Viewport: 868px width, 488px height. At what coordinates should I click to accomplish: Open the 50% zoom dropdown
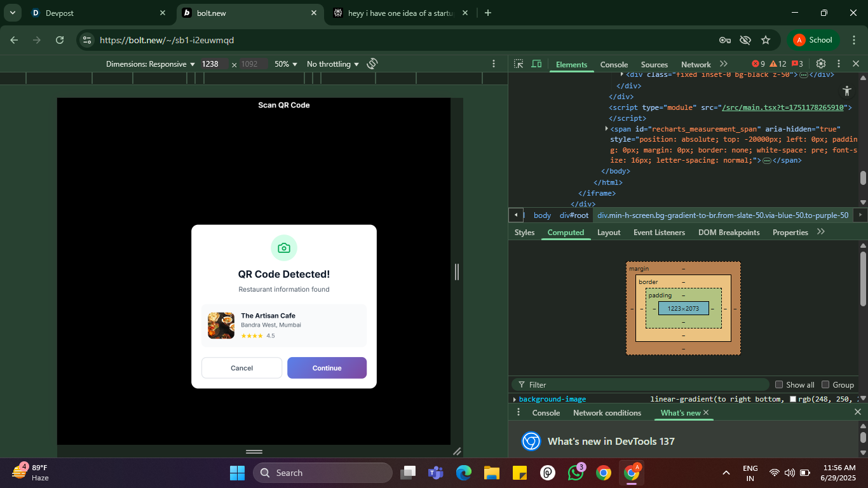(x=286, y=64)
